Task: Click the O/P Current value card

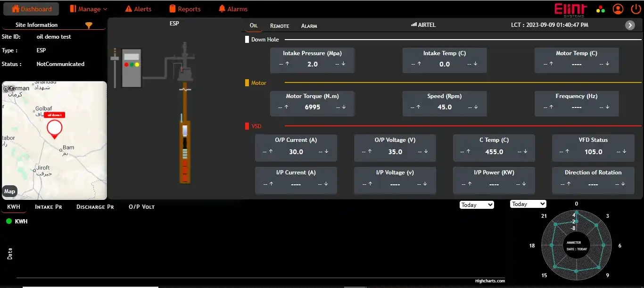Action: (x=296, y=147)
